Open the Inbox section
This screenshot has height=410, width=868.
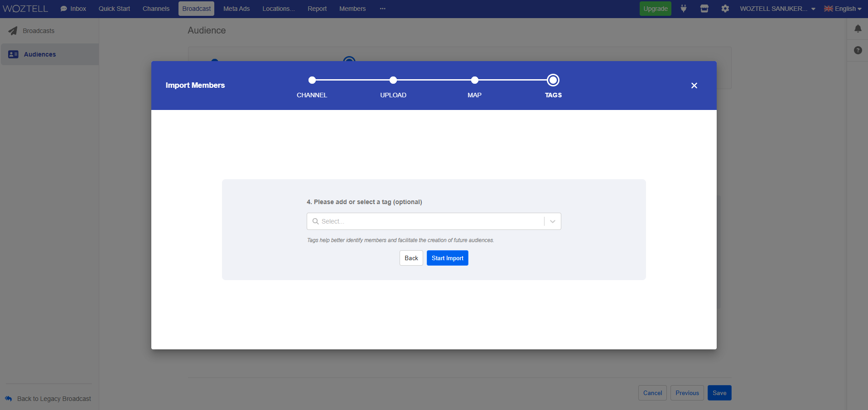click(x=72, y=8)
